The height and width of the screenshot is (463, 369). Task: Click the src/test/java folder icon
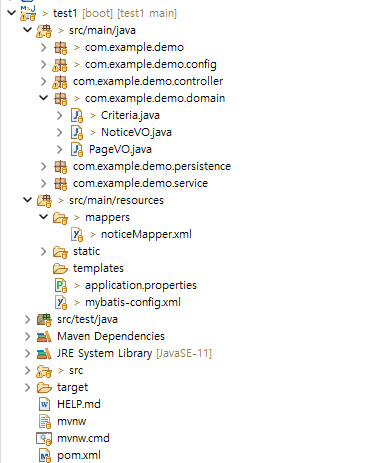[x=44, y=320]
